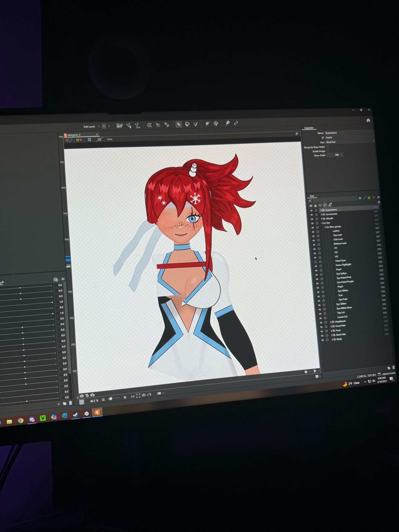399x532 pixels.
Task: Click the Home icon at top right
Action: 368,120
